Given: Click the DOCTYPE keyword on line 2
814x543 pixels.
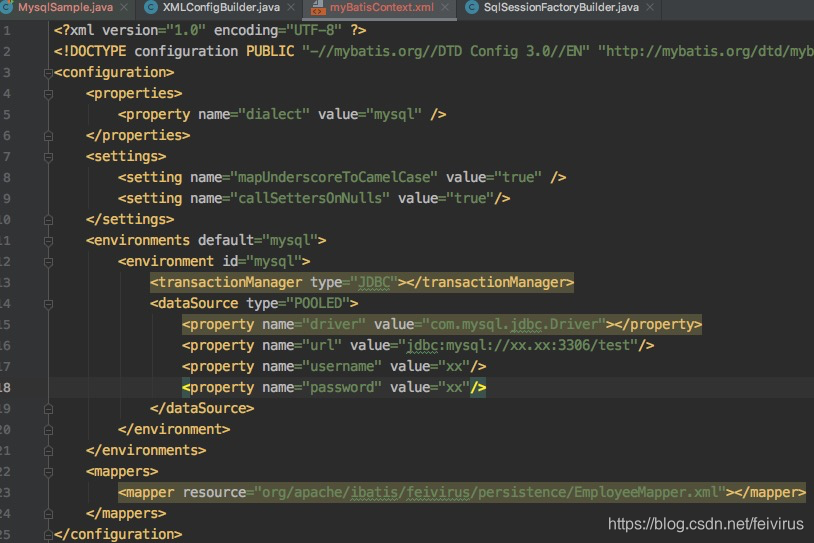Looking at the screenshot, I should 93,51.
